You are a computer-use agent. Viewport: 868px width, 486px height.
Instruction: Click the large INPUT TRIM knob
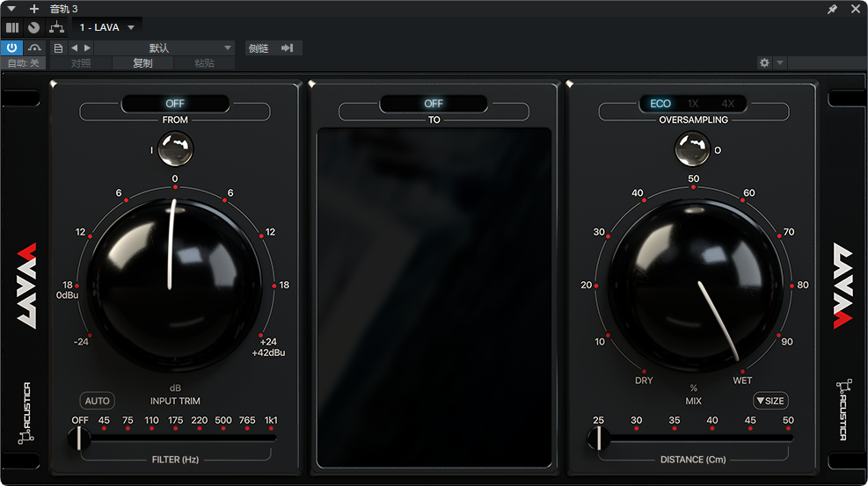click(174, 286)
